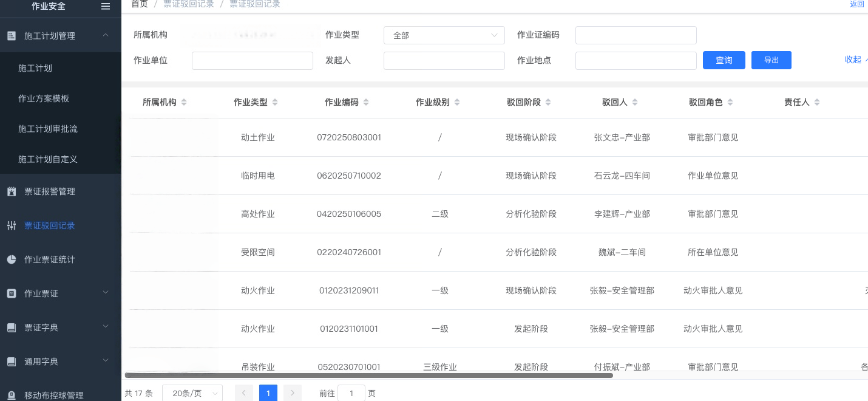Click the 导出 export button
This screenshot has width=868, height=401.
coord(771,60)
